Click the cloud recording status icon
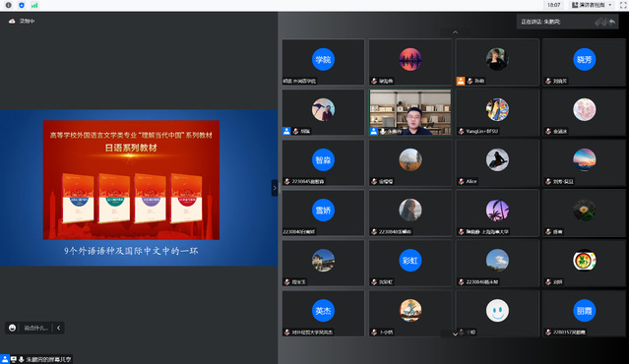The height and width of the screenshot is (364, 629). (x=12, y=22)
